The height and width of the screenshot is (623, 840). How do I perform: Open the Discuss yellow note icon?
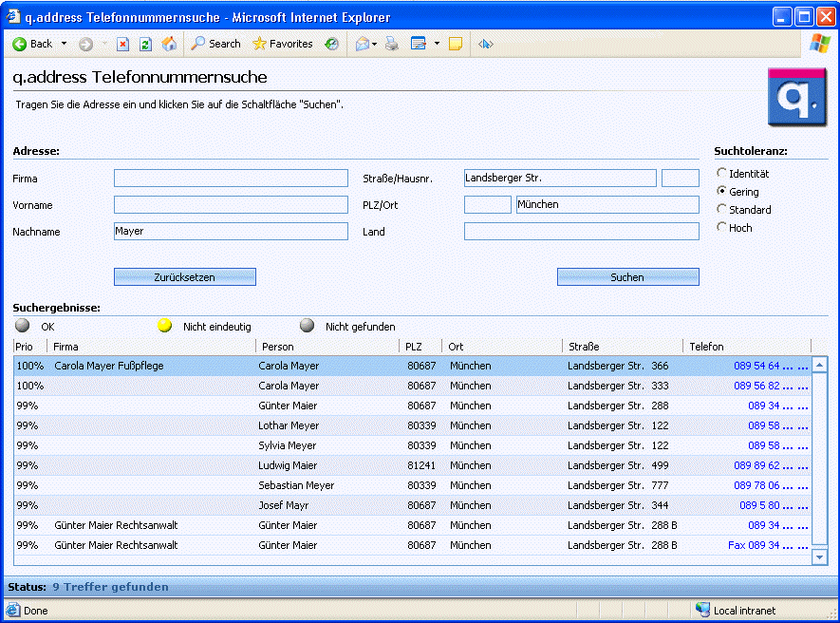(x=456, y=44)
